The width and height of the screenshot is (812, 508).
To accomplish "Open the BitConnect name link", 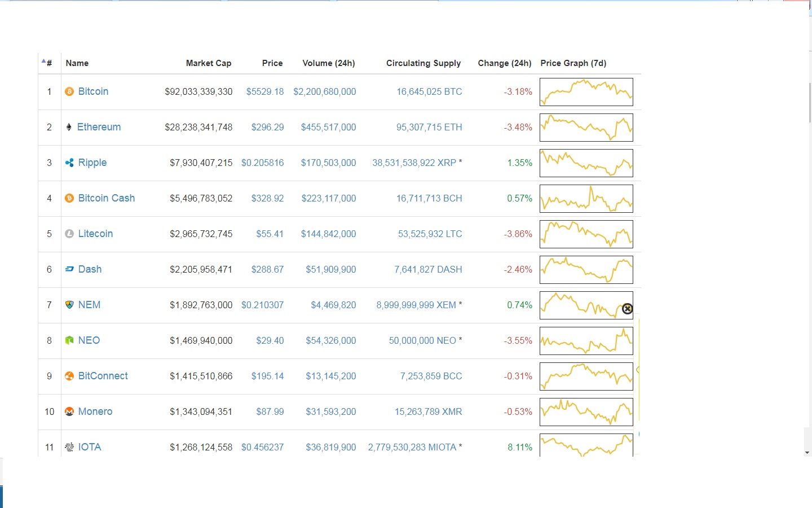I will [103, 376].
